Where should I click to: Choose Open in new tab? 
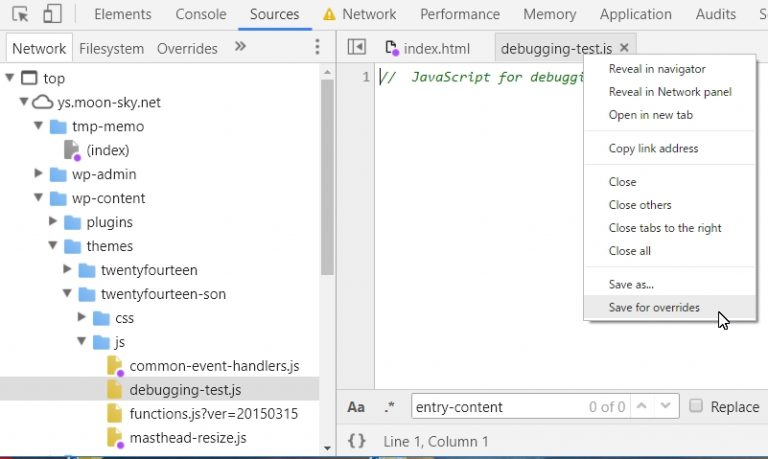670,115
